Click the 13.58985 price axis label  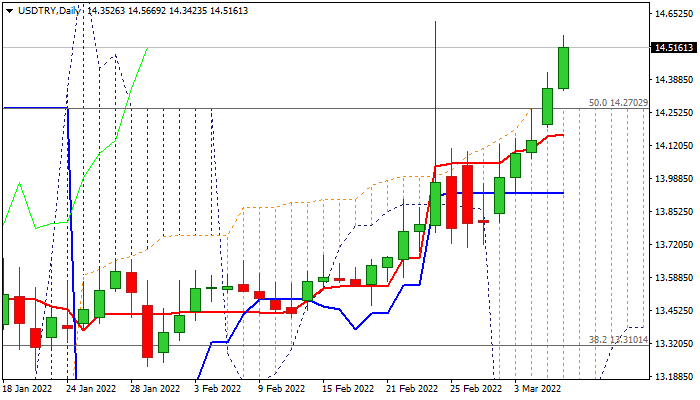(673, 278)
